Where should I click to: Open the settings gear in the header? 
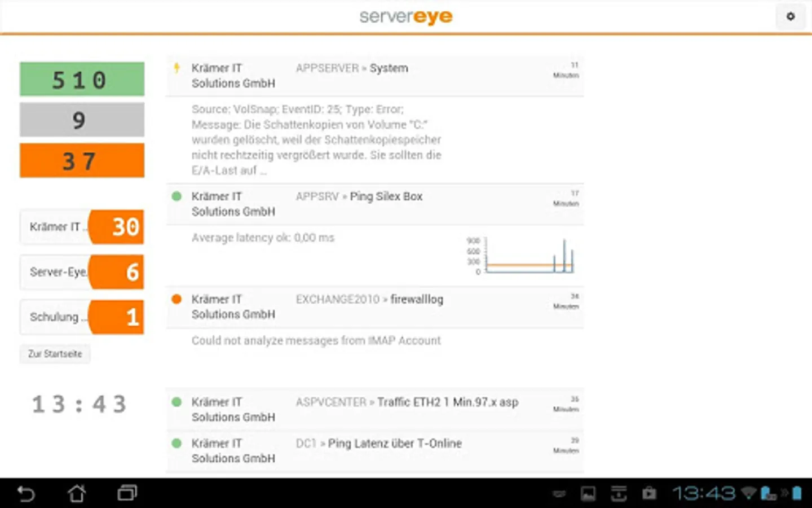tap(791, 16)
